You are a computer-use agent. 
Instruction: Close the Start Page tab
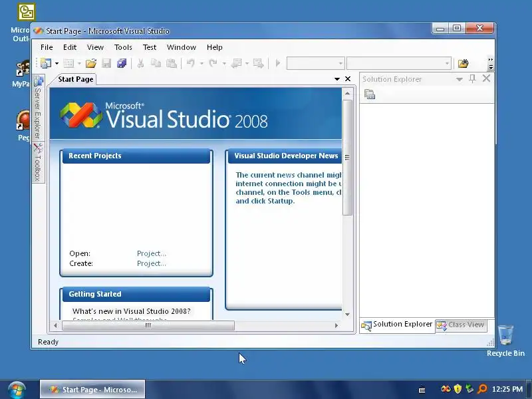[x=348, y=78]
